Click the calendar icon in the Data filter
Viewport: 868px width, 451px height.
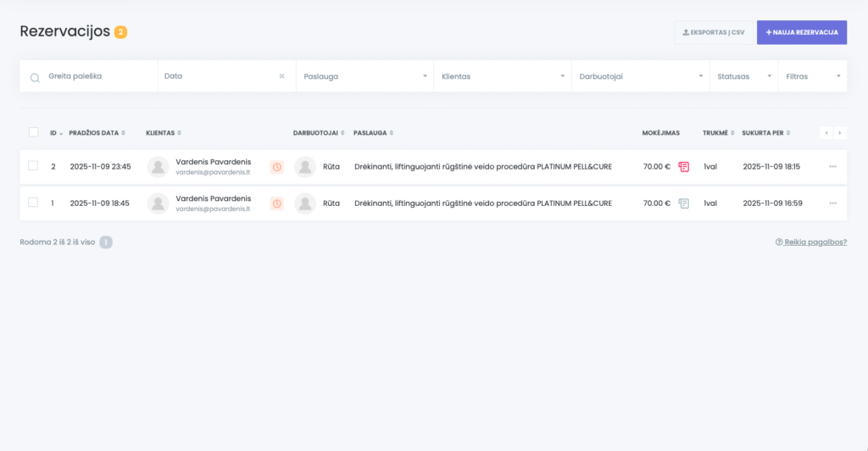(281, 76)
